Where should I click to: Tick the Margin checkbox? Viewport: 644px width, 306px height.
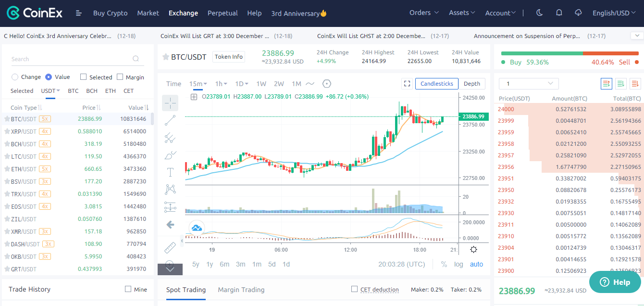[120, 77]
